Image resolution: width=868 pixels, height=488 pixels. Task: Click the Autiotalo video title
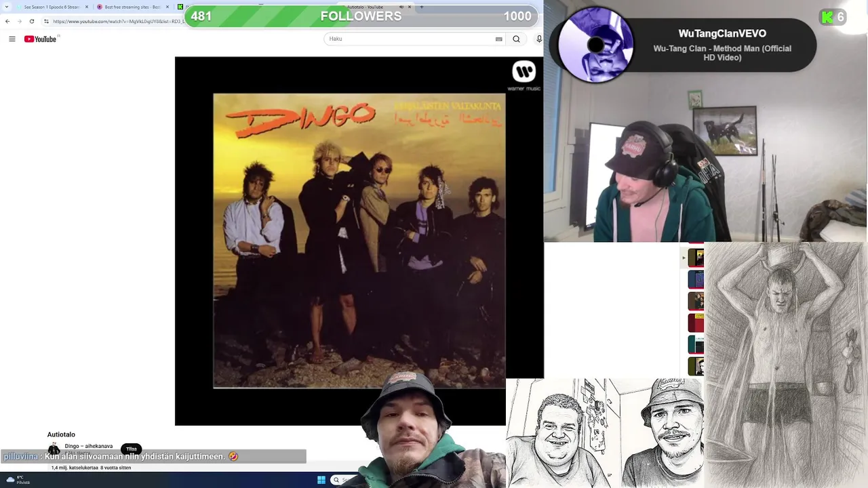point(61,434)
